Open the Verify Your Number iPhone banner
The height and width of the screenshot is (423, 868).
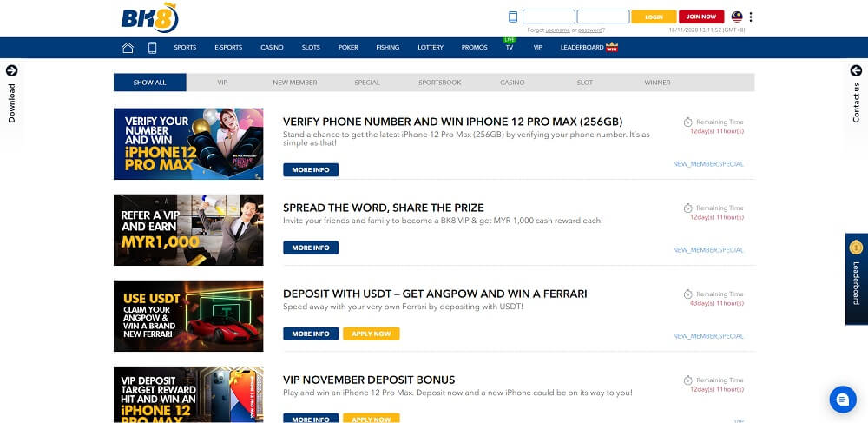pyautogui.click(x=188, y=144)
